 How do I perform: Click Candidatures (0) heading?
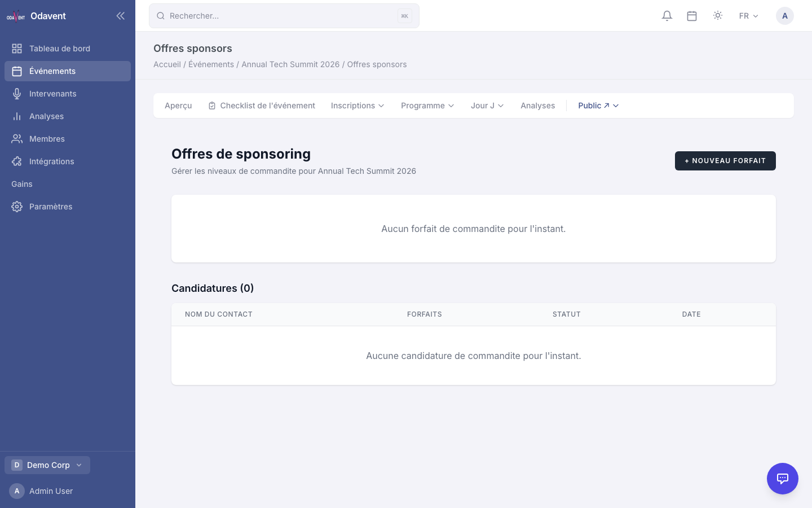[x=213, y=288]
